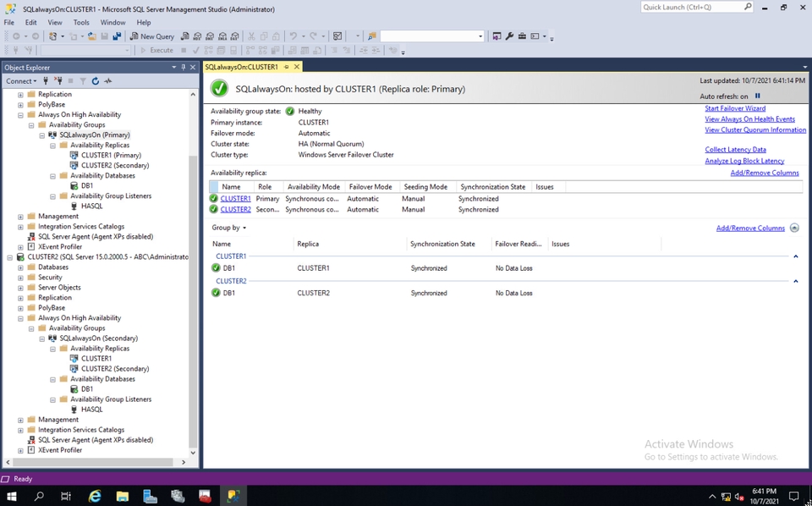
Task: Open Activity Monitor icon in Object Explorer toolbar
Action: [x=108, y=81]
